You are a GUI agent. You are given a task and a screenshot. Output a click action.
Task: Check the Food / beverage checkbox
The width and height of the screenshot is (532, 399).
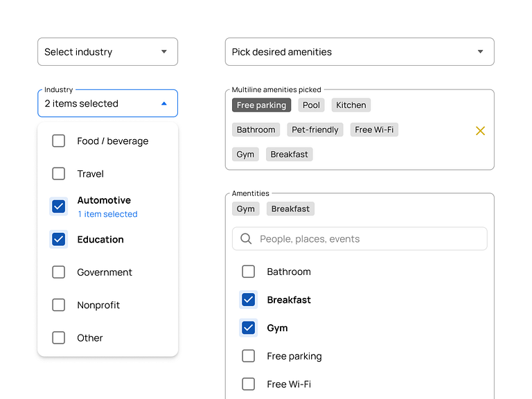pyautogui.click(x=59, y=141)
